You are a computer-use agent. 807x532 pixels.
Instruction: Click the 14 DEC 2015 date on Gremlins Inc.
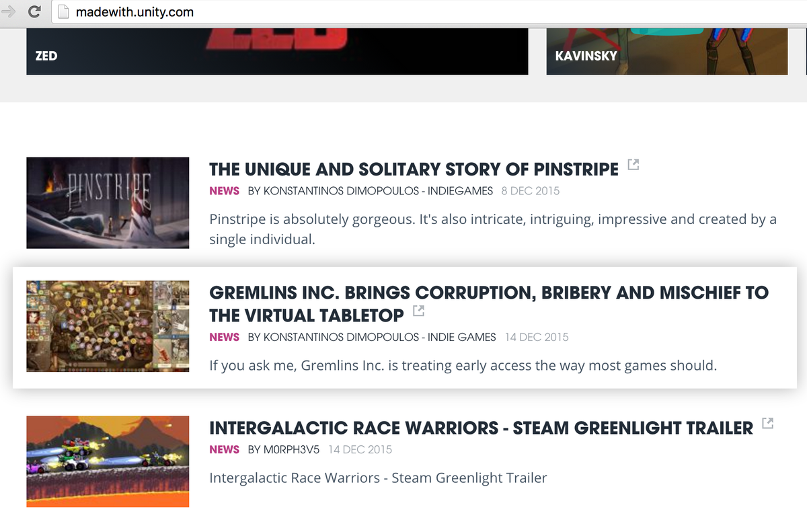coord(537,337)
